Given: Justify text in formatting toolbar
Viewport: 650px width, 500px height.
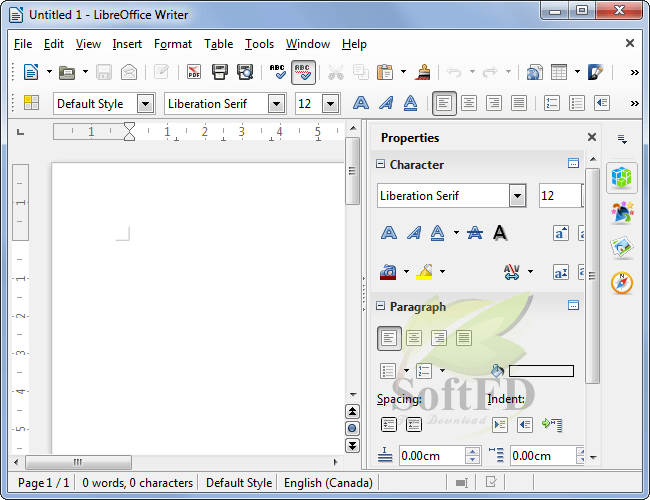Looking at the screenshot, I should [519, 103].
